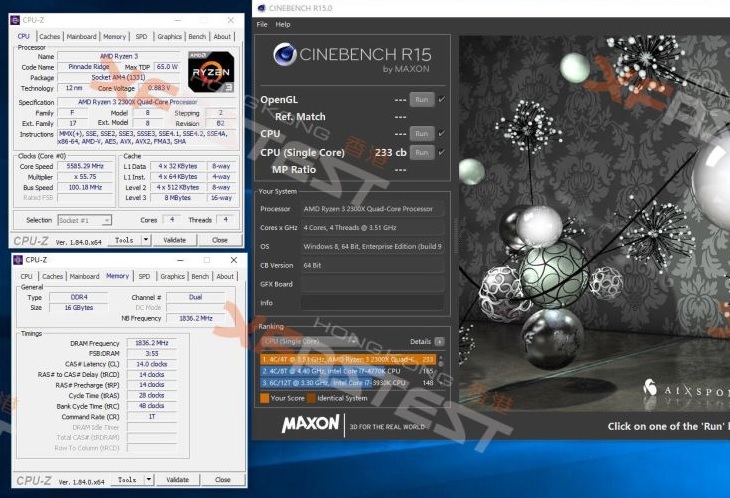Switch to Caches tab in top CPU-Z window
The width and height of the screenshot is (730, 498).
[x=49, y=36]
